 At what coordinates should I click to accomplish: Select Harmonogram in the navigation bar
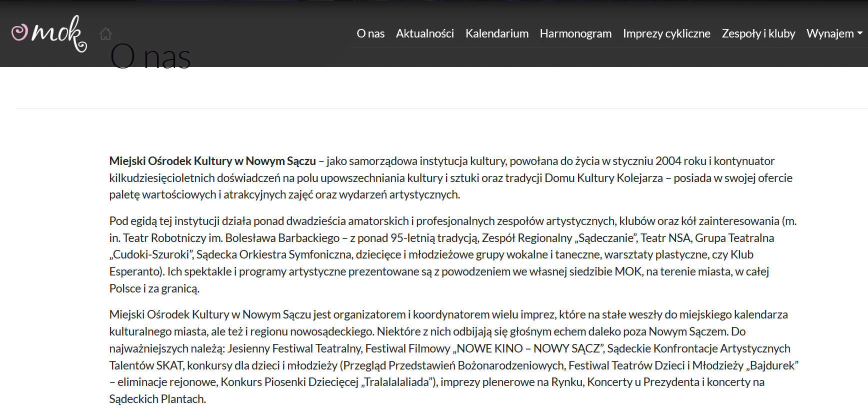coord(575,33)
